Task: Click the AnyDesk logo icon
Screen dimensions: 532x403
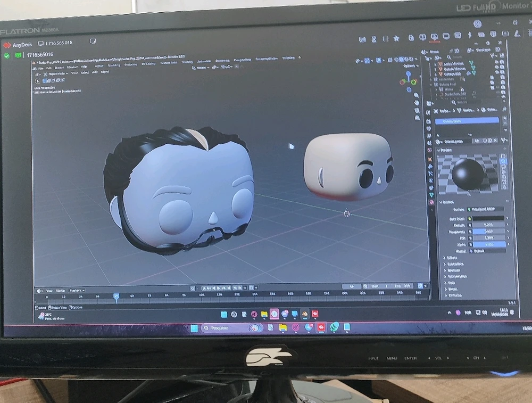Action: (x=7, y=45)
